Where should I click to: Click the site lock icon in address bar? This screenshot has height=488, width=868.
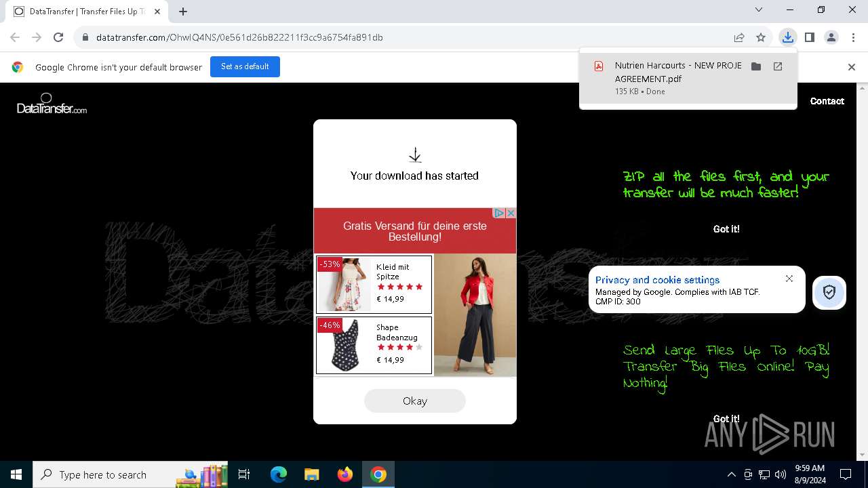[85, 37]
